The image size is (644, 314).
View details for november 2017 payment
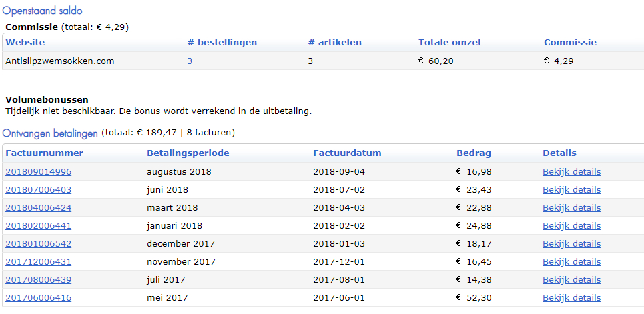[x=571, y=262]
